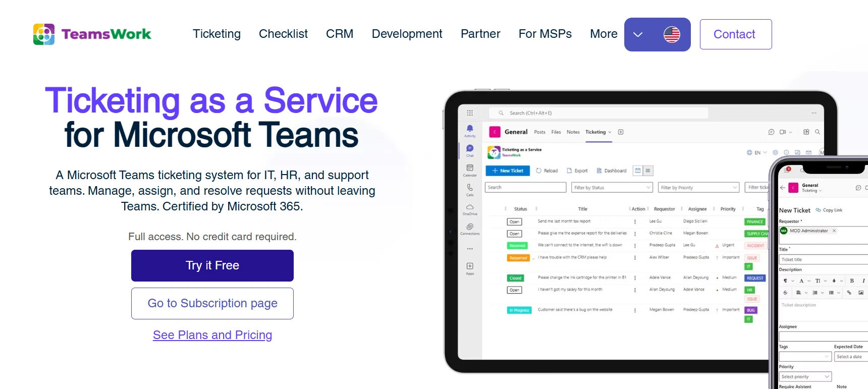Image resolution: width=868 pixels, height=389 pixels.
Task: Click the info icon beside settings gear
Action: click(x=787, y=152)
